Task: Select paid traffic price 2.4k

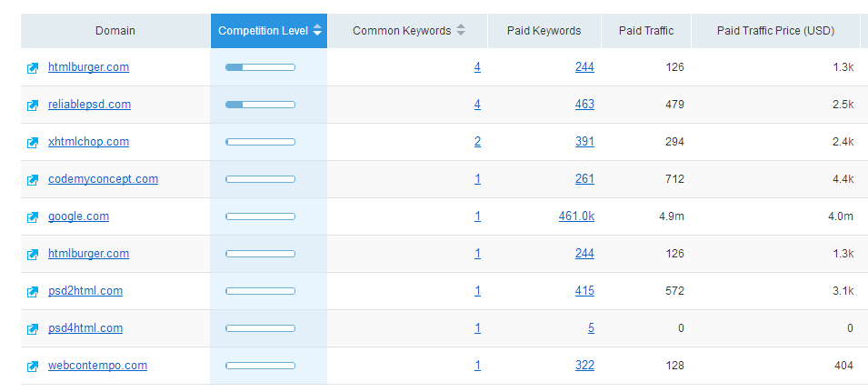Action: coord(843,142)
